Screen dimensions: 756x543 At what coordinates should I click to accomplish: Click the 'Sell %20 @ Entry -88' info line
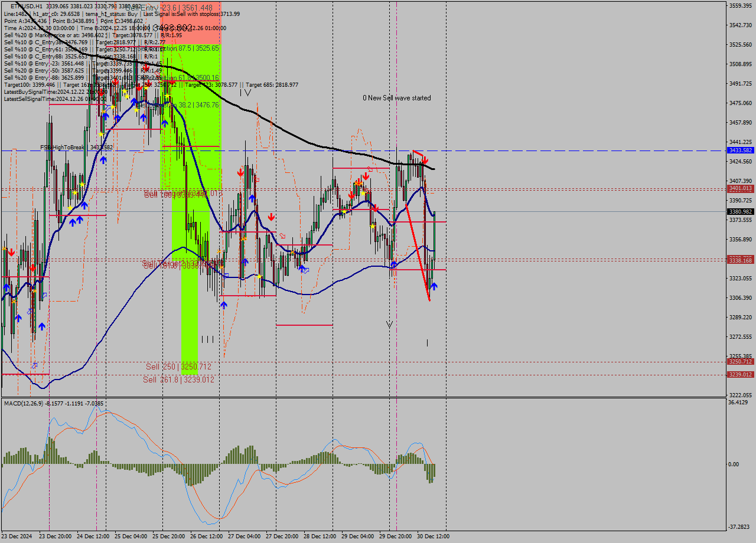(83, 77)
